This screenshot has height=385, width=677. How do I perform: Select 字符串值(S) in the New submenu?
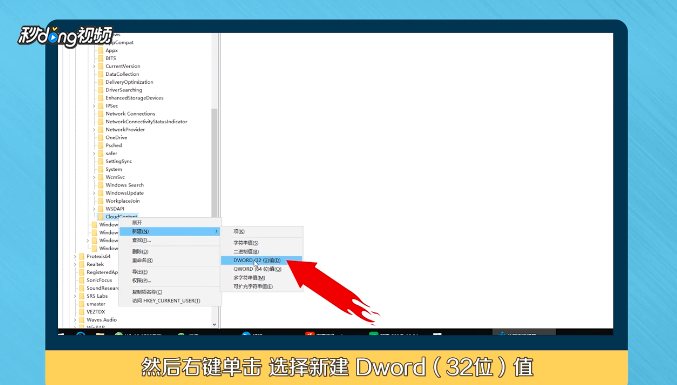click(262, 243)
